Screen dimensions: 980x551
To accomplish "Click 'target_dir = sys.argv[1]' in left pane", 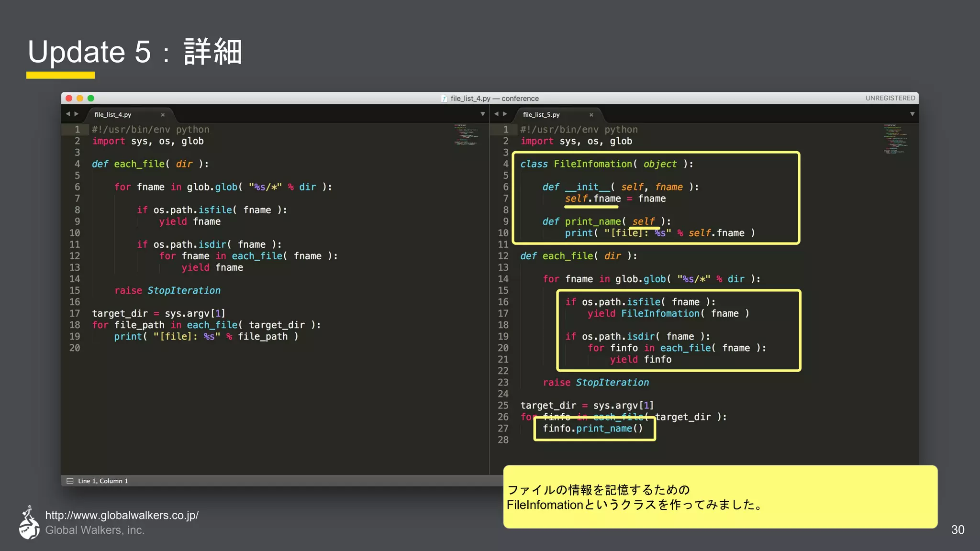I will pos(158,313).
